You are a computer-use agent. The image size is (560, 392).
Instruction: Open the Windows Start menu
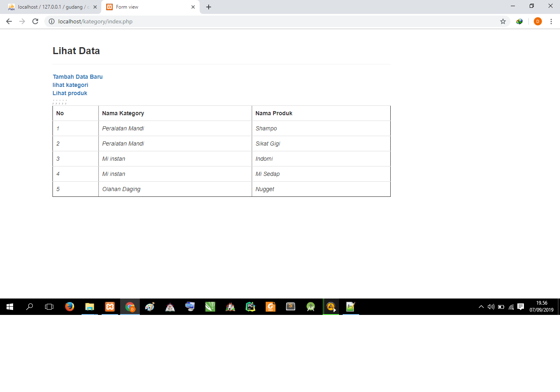(10, 307)
